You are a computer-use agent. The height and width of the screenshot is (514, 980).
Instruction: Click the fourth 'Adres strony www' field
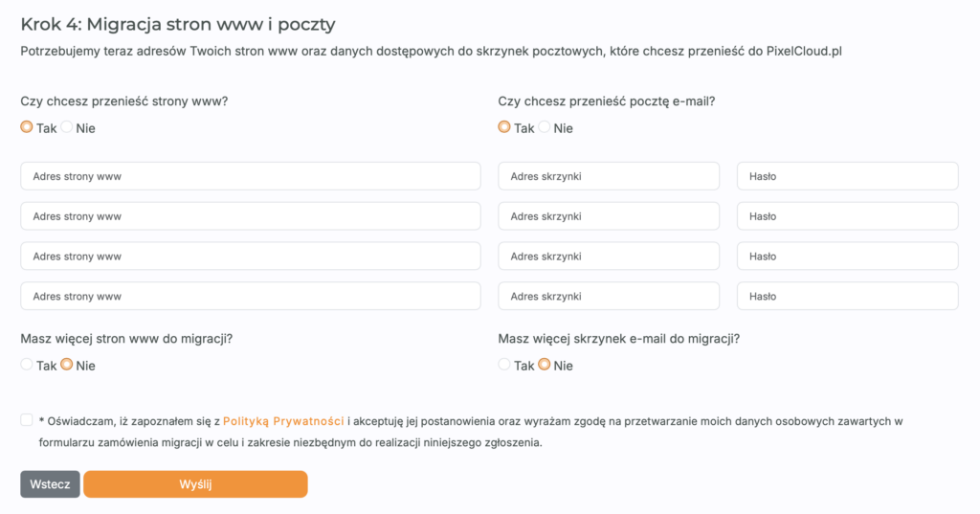[x=251, y=297]
